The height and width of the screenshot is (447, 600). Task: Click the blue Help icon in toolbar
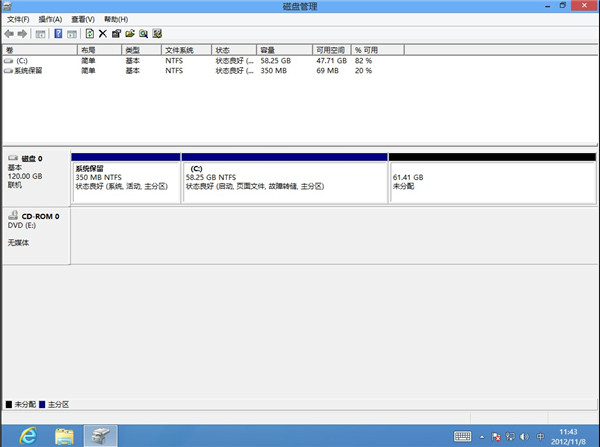(59, 33)
